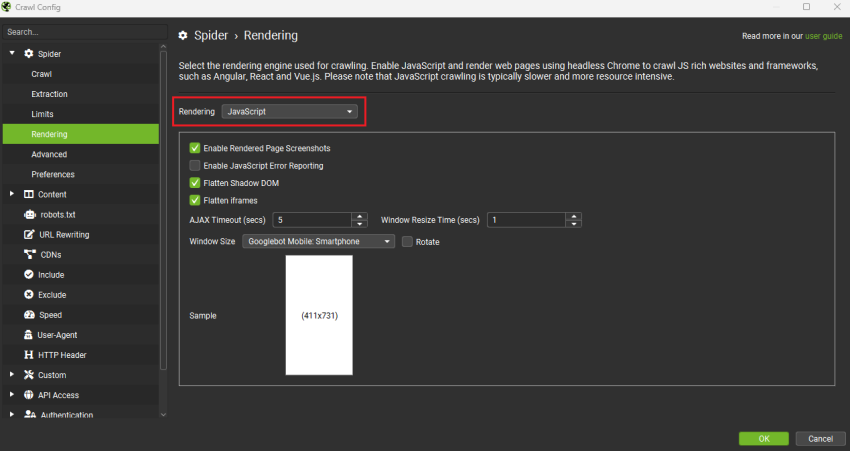Screen dimensions: 850x451
Task: Open the Rendering JavaScript dropdown
Action: [x=289, y=112]
